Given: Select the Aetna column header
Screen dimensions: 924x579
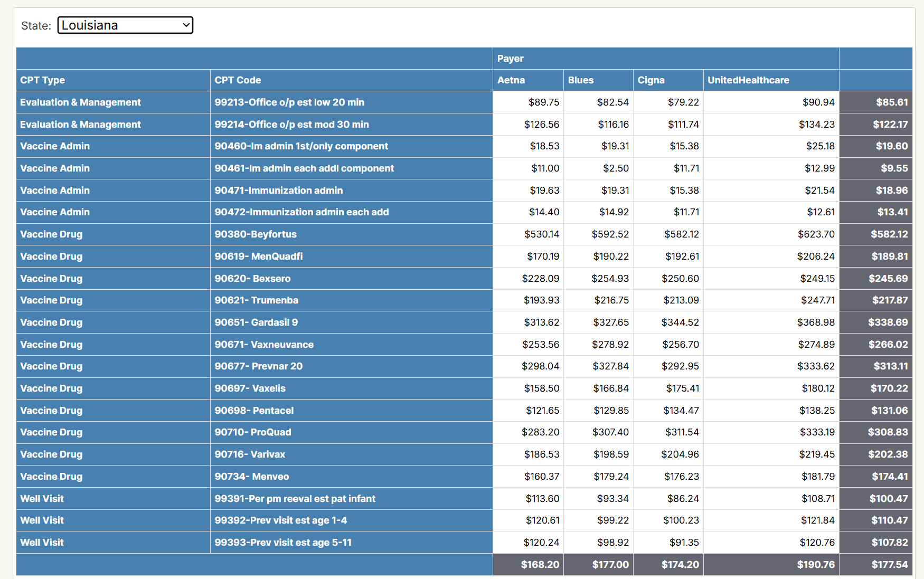Looking at the screenshot, I should tap(528, 80).
